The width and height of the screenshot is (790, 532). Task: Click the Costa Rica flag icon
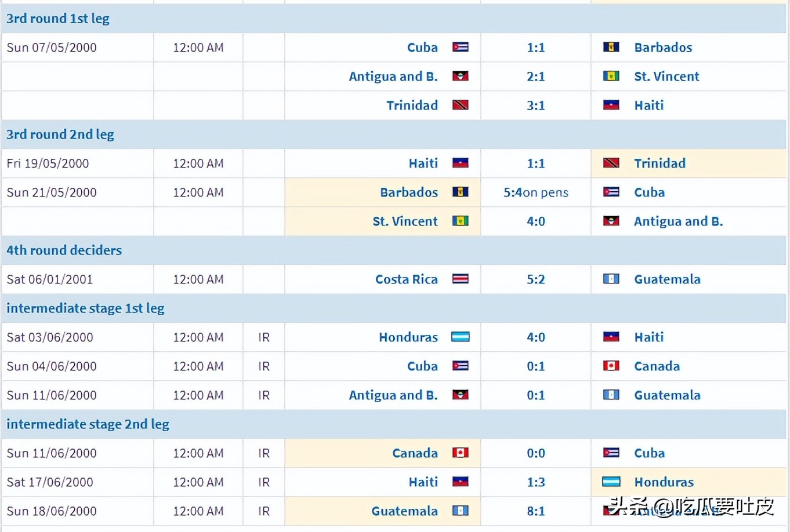pos(461,279)
